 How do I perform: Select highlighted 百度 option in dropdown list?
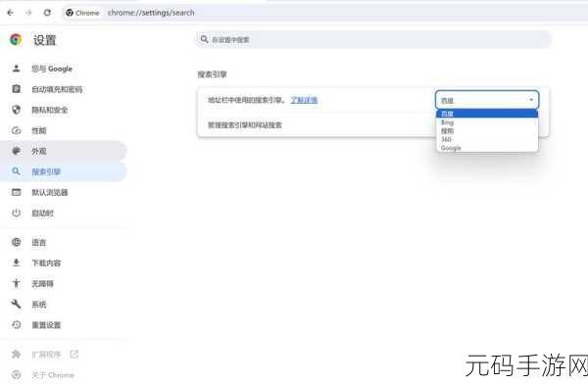[487, 114]
